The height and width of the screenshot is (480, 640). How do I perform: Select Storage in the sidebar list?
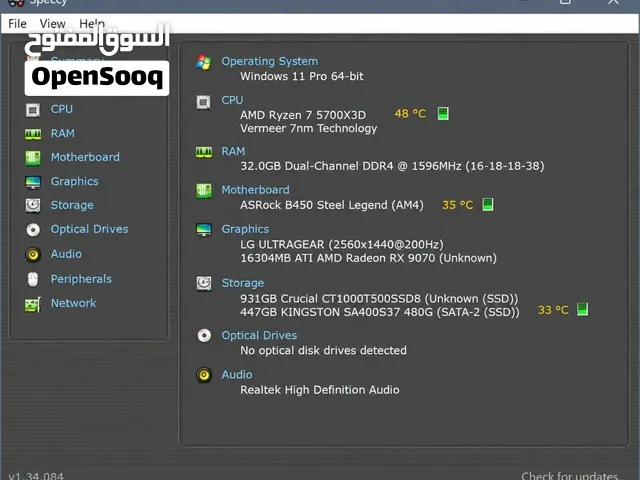click(x=72, y=205)
